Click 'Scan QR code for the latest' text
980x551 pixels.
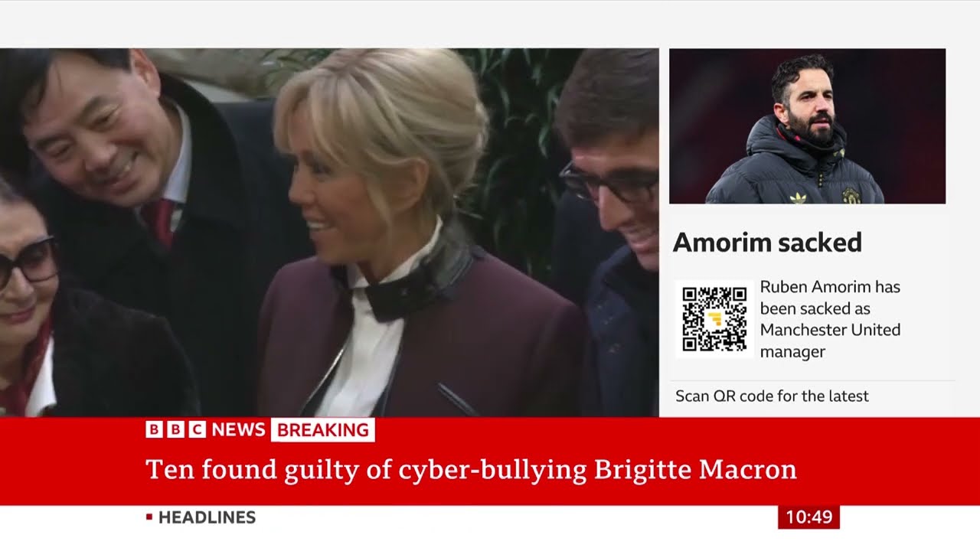(772, 396)
